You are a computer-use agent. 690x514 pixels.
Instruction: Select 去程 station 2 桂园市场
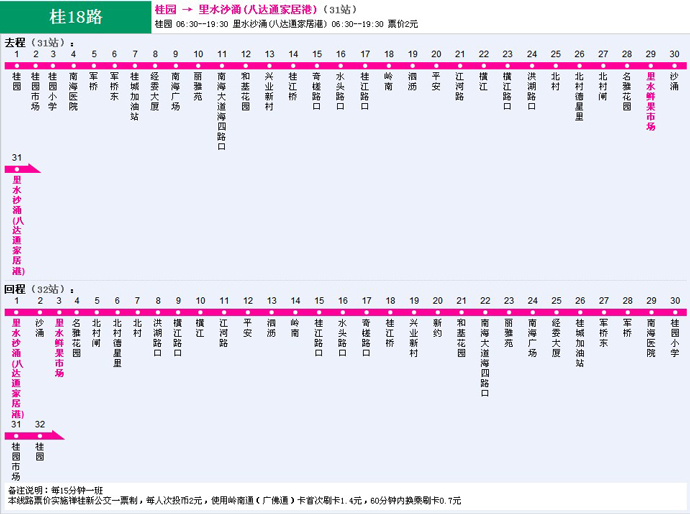click(36, 91)
